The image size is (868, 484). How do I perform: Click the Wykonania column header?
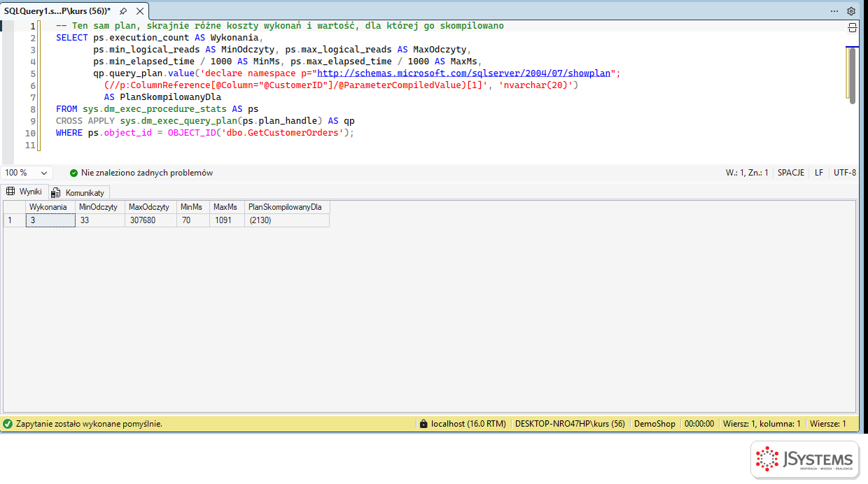(50, 207)
